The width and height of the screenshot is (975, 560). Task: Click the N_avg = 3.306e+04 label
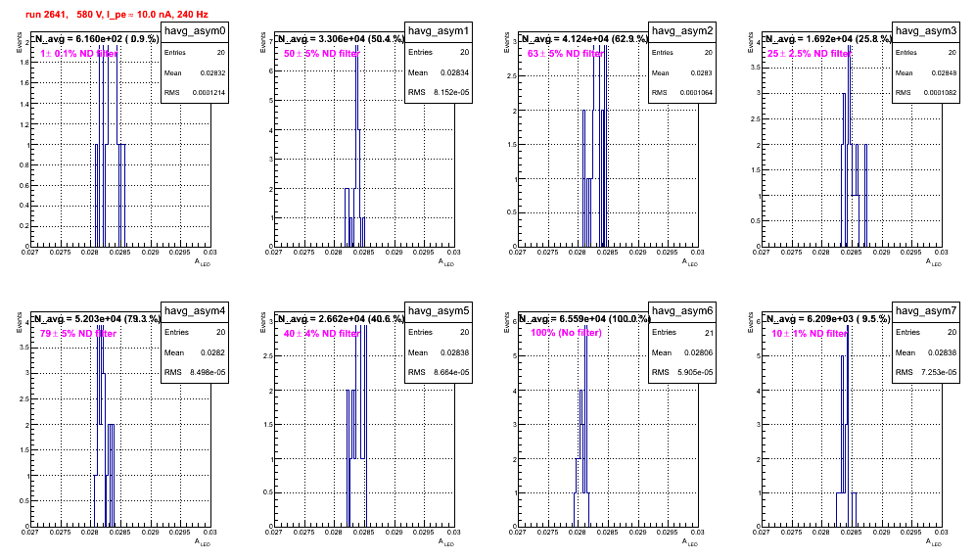(x=341, y=38)
